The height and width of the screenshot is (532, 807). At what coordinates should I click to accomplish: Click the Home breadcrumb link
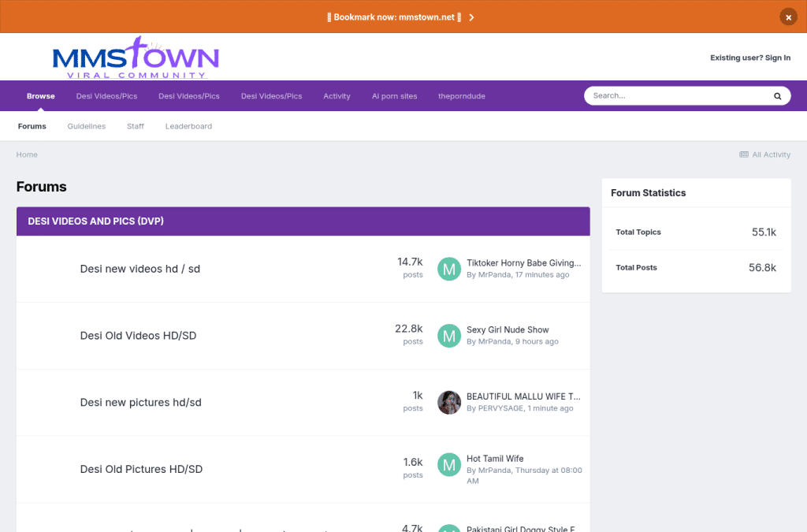point(27,154)
